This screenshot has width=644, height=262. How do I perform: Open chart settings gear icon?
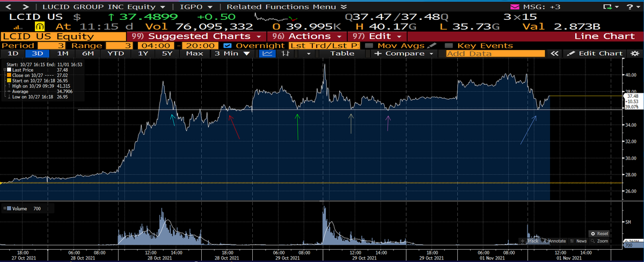[x=634, y=53]
